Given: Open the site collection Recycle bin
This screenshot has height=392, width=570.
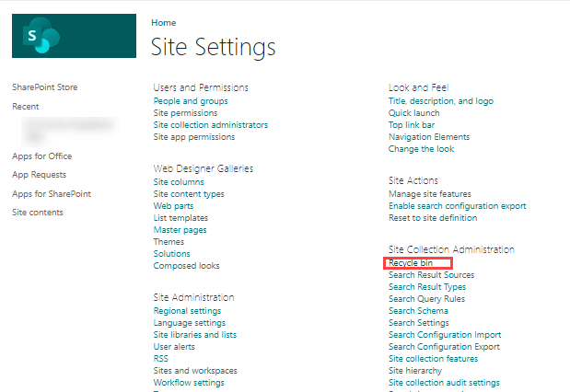Looking at the screenshot, I should pos(411,263).
